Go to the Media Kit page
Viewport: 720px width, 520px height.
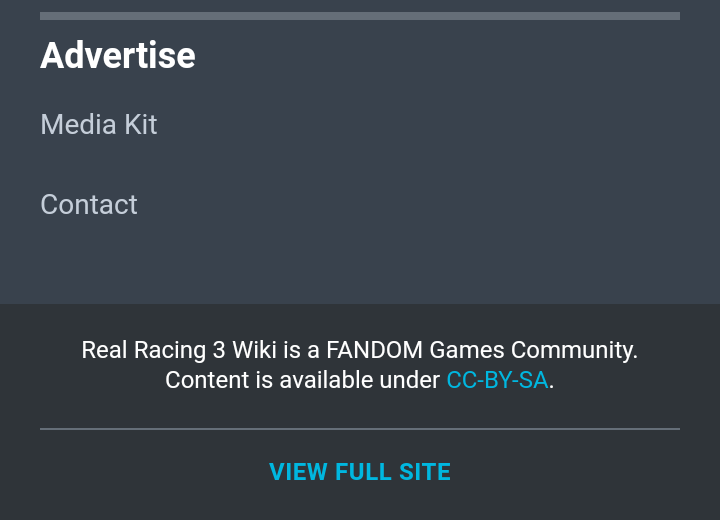point(99,125)
